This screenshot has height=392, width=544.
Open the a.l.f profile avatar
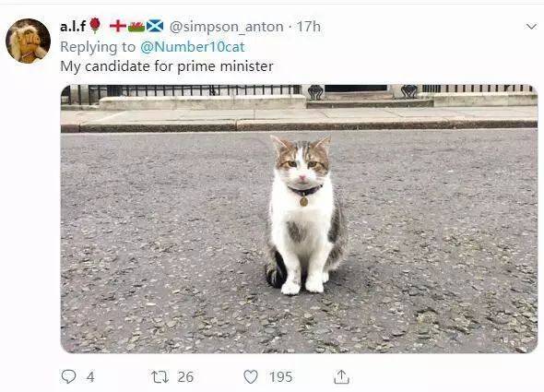click(x=28, y=41)
